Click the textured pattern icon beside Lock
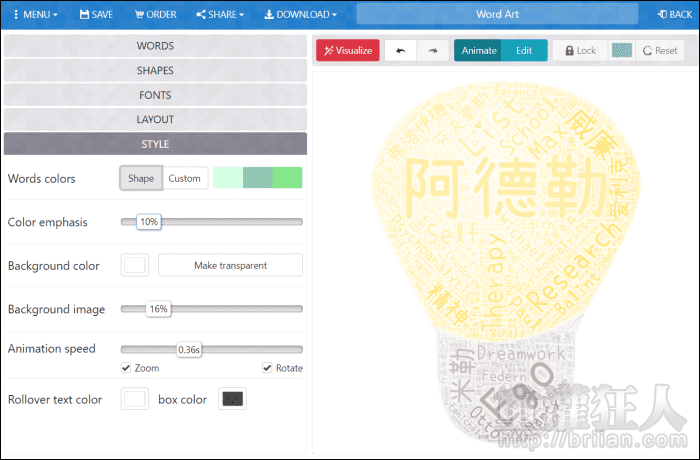 pyautogui.click(x=621, y=51)
